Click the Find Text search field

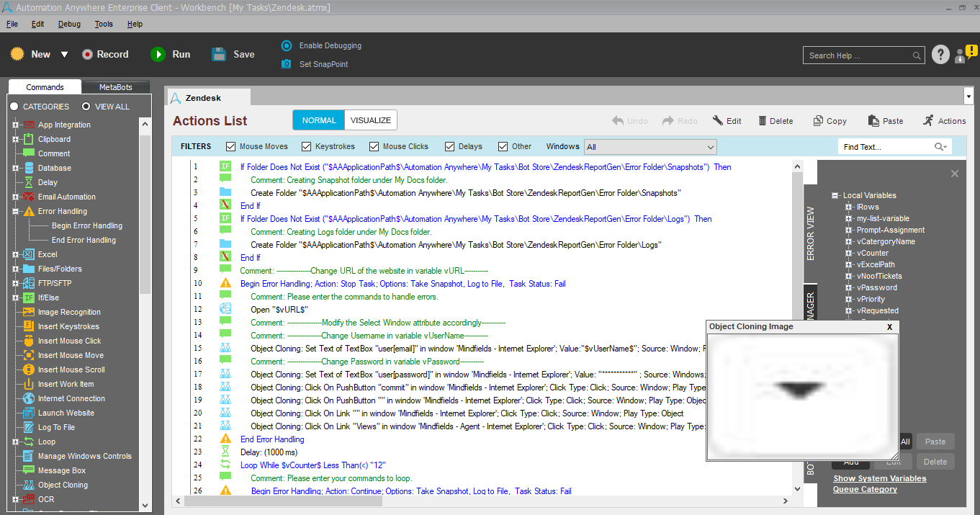pos(886,147)
